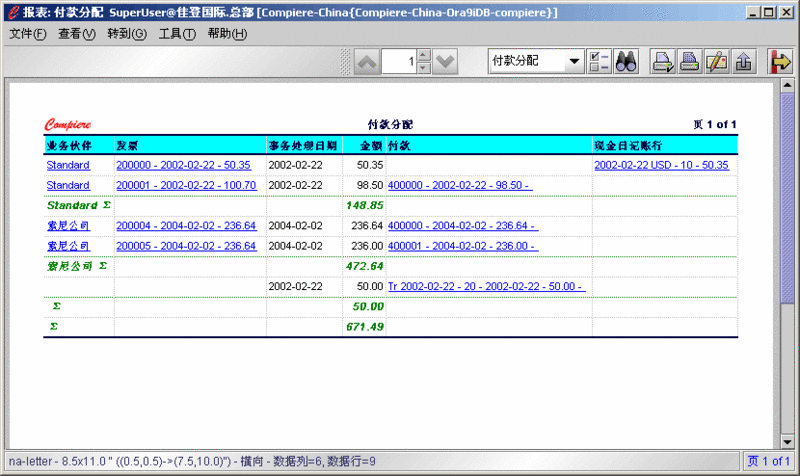Click the Compiere logo in report header
Viewport: 800px width, 476px height.
pos(67,124)
